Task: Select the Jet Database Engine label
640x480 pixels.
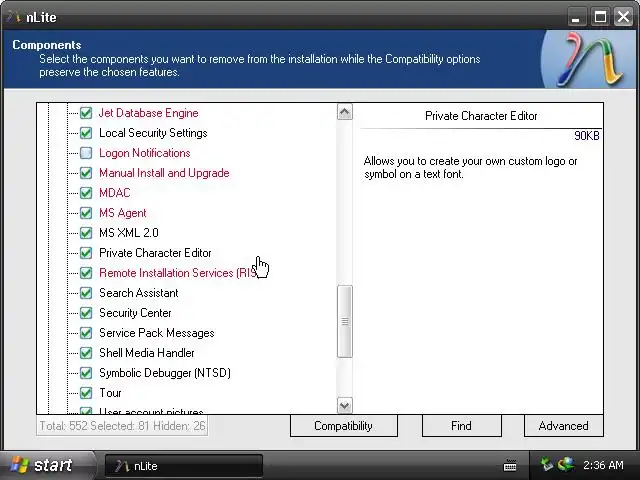Action: (x=149, y=113)
